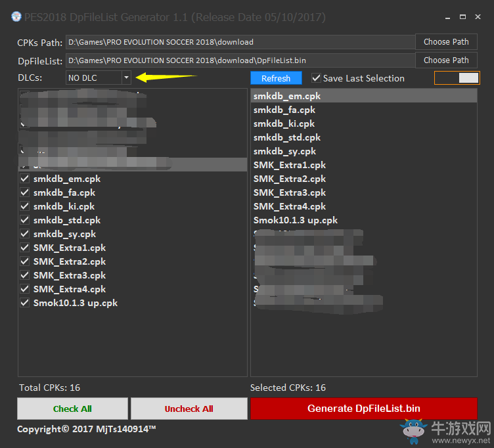Maximize the DpFileList Generator window
This screenshot has width=494, height=448.
pos(462,17)
